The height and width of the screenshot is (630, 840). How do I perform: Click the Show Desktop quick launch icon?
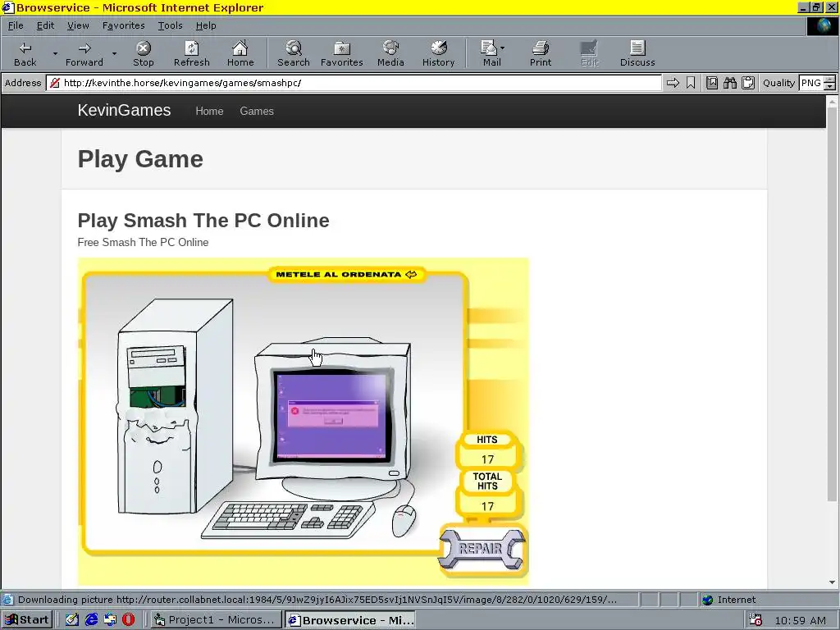[72, 619]
